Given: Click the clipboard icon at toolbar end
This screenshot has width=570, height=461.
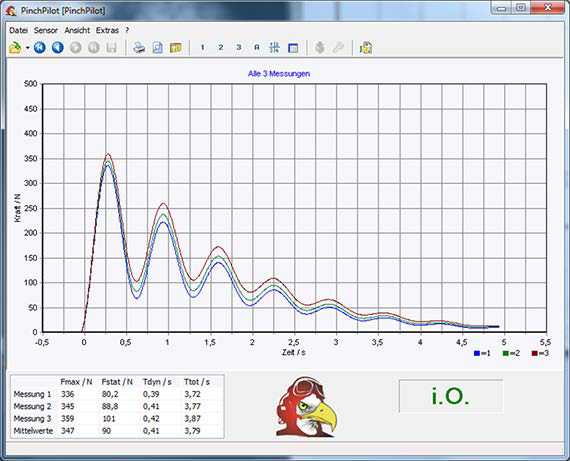Looking at the screenshot, I should point(366,48).
